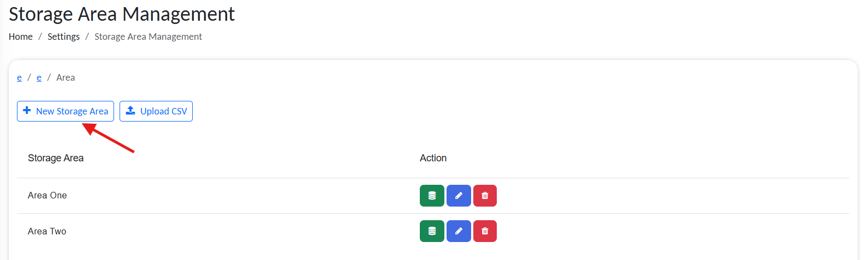Click the plus icon in New Storage Area
Viewport: 868px width, 260px height.
pos(27,111)
